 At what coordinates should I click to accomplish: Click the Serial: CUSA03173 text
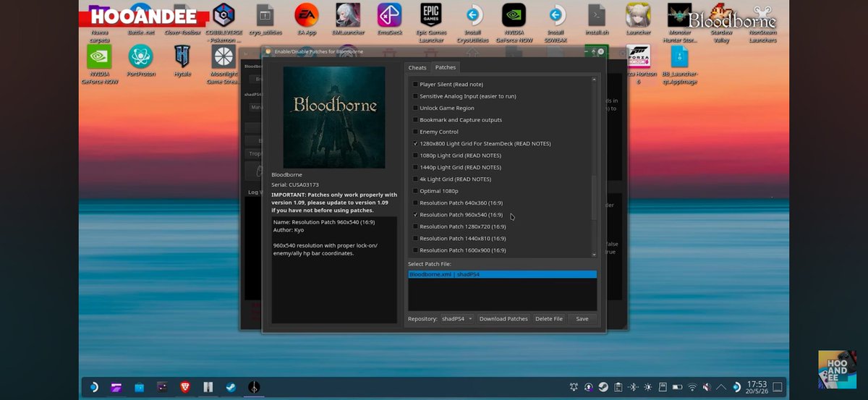(x=295, y=184)
